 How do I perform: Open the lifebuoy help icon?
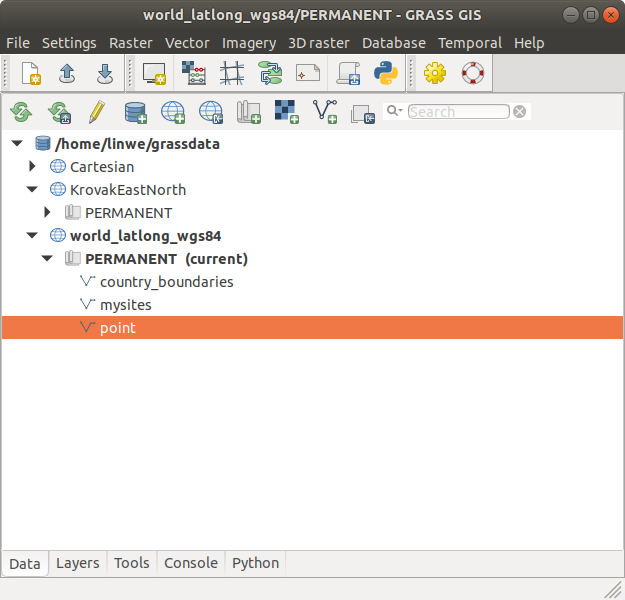click(471, 74)
